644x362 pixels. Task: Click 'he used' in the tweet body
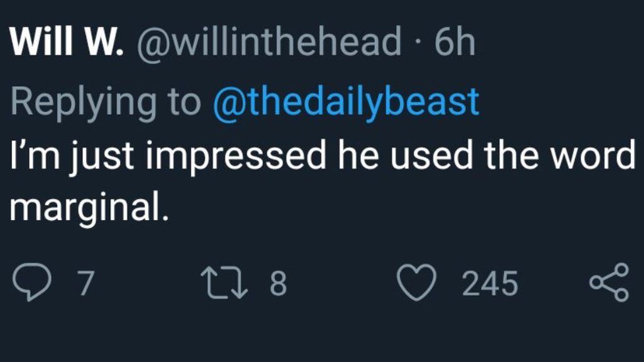click(x=405, y=155)
